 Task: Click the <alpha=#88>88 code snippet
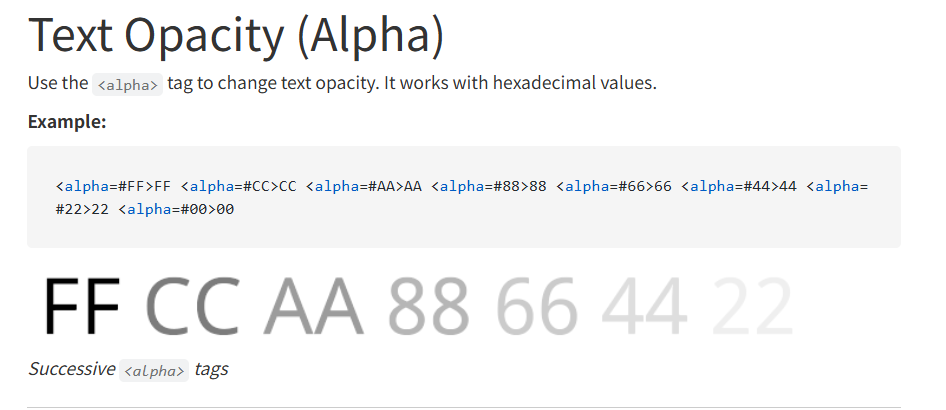489,186
